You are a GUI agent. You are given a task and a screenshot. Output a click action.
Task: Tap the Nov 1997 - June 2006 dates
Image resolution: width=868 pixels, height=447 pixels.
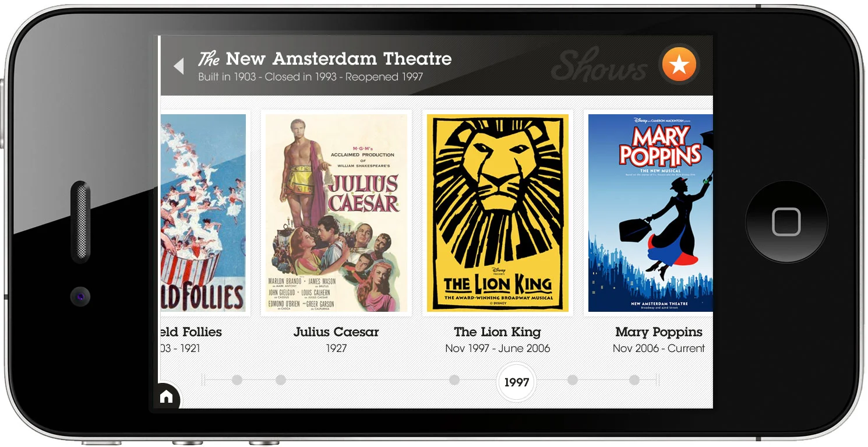(x=497, y=348)
